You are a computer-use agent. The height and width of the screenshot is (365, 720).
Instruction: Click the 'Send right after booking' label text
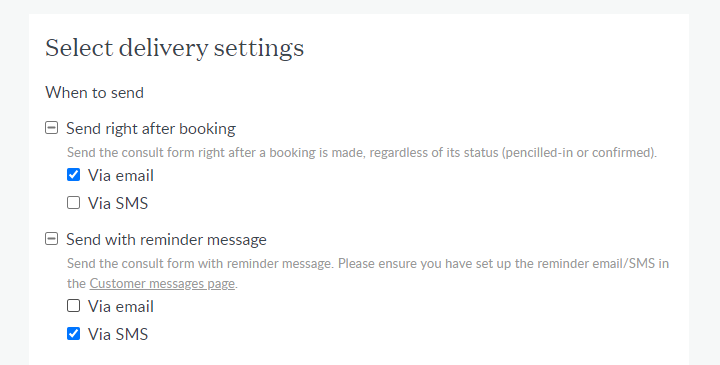pos(151,129)
